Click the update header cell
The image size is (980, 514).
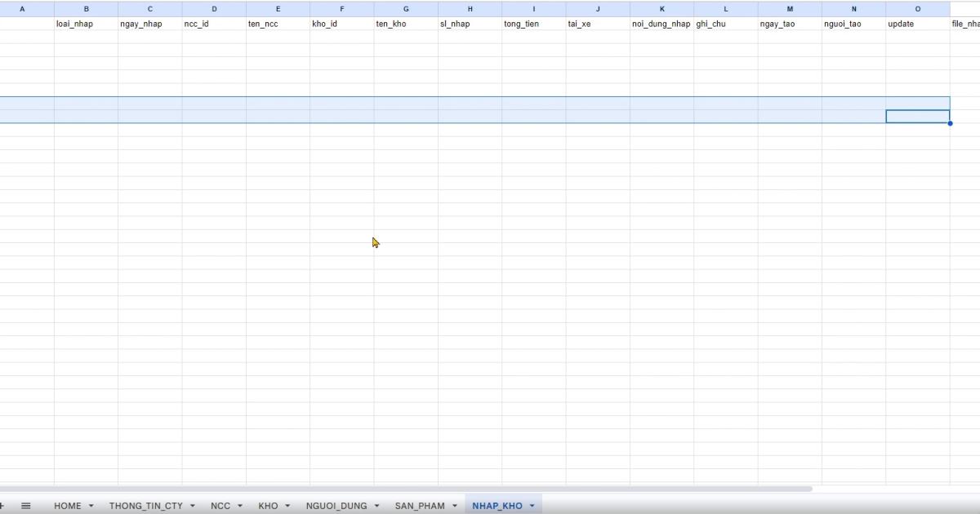918,24
